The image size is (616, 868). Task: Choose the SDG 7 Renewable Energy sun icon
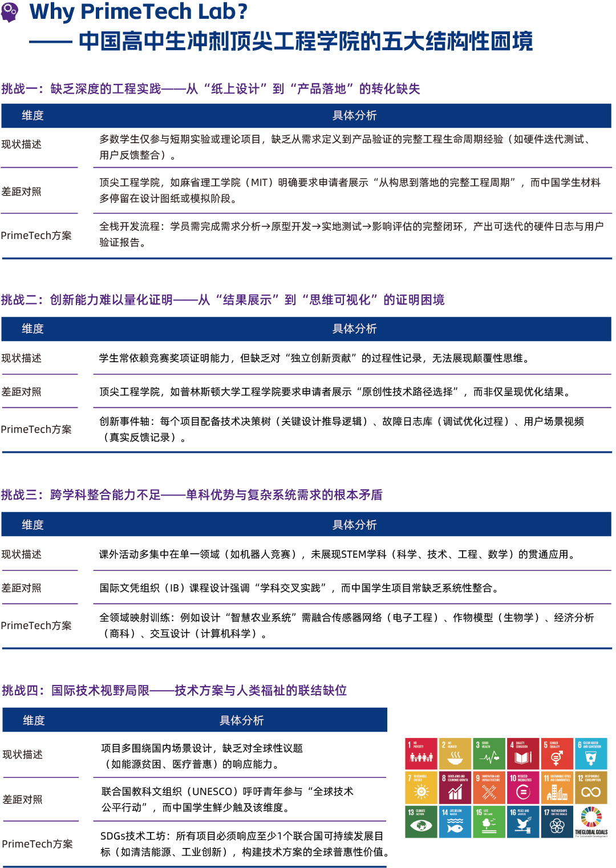(x=422, y=791)
